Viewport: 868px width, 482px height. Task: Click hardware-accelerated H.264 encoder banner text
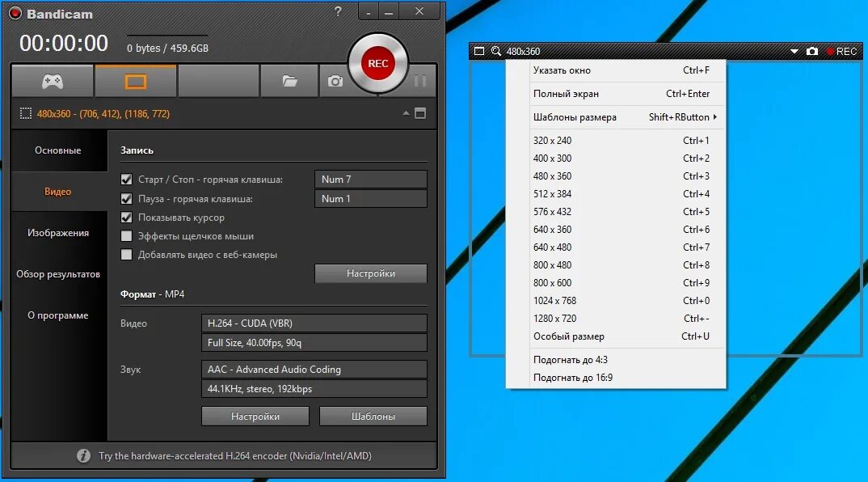(234, 456)
